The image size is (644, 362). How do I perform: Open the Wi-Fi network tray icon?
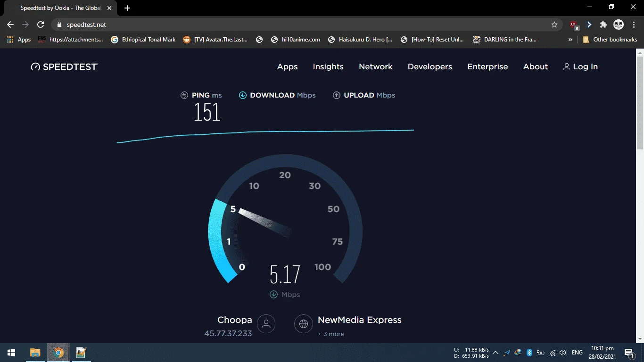coord(552,353)
